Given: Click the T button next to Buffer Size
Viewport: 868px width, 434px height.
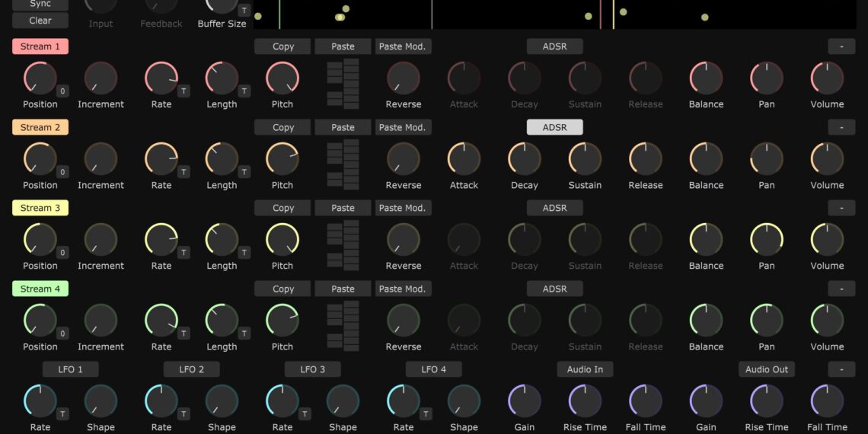Looking at the screenshot, I should click(244, 11).
